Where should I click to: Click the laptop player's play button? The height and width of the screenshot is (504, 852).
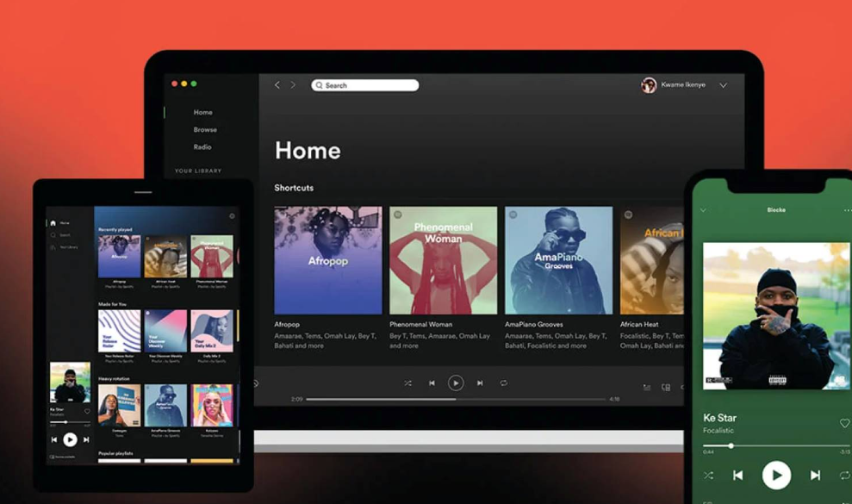point(456,383)
